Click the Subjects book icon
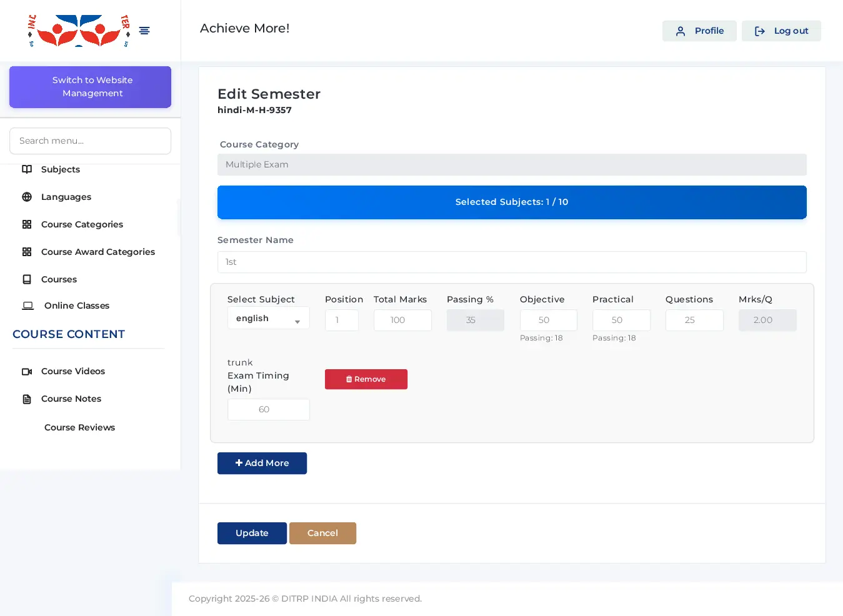843x616 pixels. point(27,169)
